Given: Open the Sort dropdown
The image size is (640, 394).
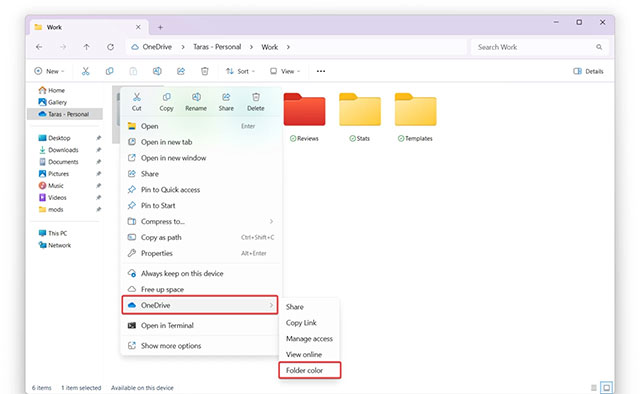Looking at the screenshot, I should 241,71.
